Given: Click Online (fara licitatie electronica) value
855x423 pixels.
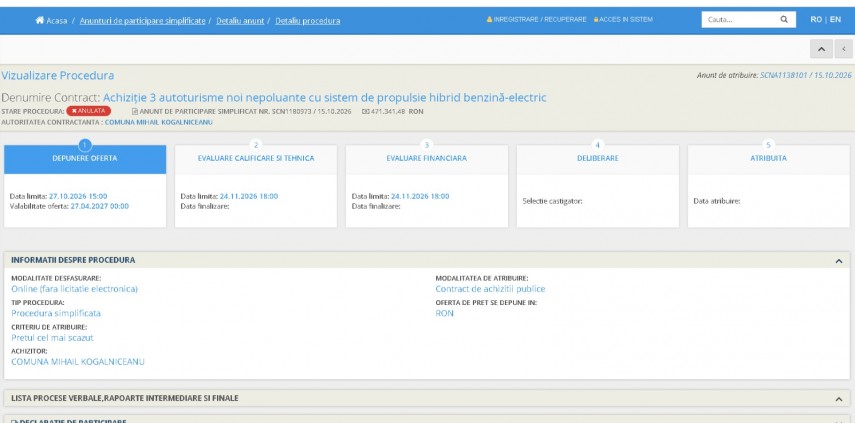Looking at the screenshot, I should coord(74,289).
